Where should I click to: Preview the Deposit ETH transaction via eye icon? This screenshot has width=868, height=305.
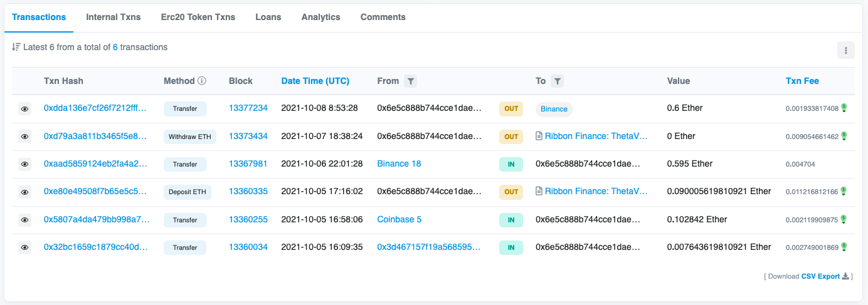24,192
